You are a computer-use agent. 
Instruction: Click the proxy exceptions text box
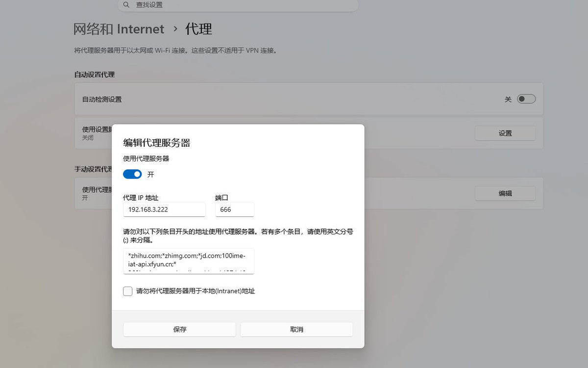189,261
